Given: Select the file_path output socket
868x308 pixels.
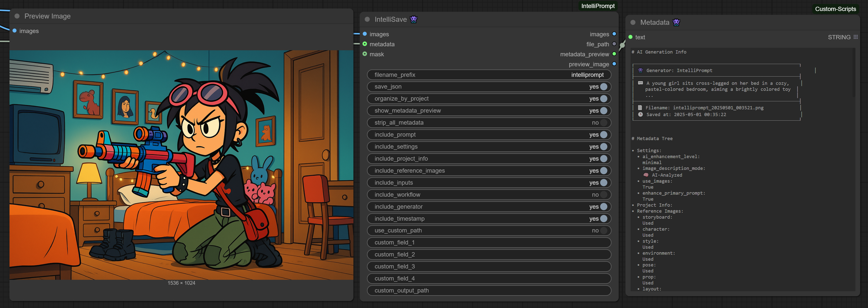Looking at the screenshot, I should click(x=614, y=44).
